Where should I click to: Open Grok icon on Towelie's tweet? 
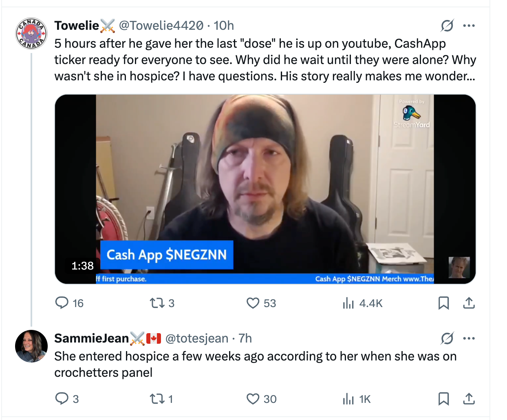447,26
